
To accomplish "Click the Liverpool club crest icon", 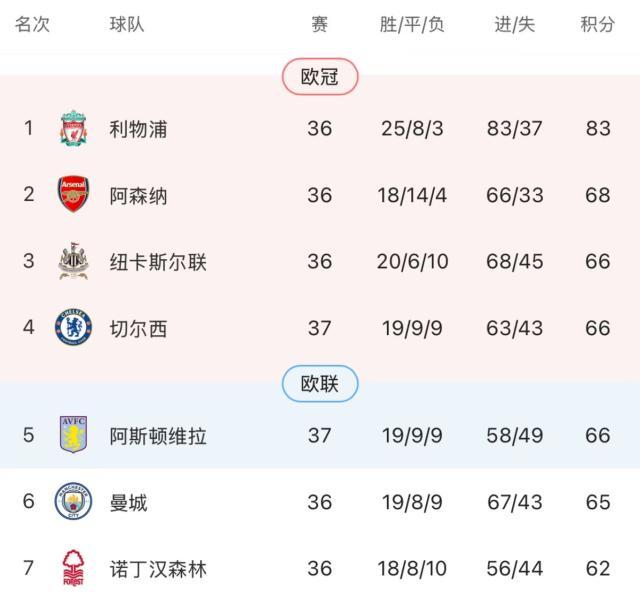I will pos(73,129).
